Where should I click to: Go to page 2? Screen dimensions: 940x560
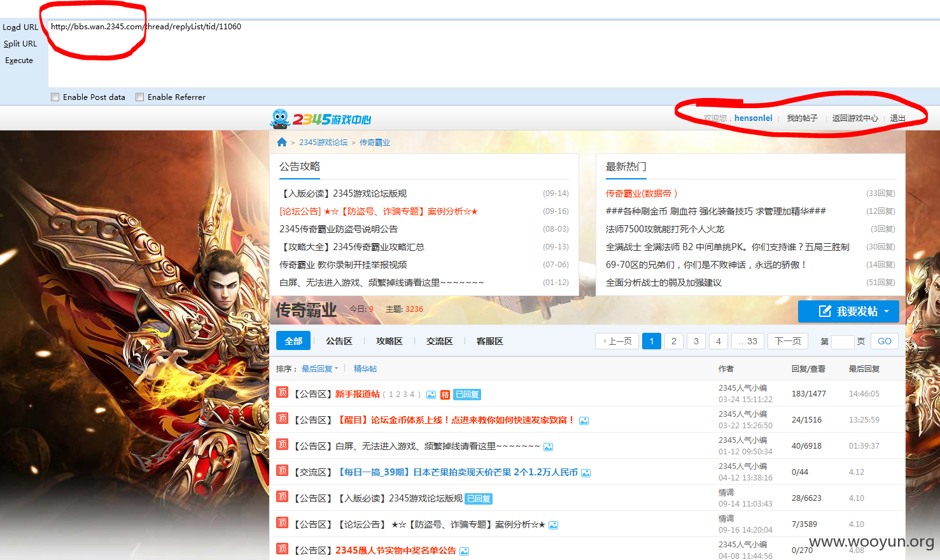(674, 341)
